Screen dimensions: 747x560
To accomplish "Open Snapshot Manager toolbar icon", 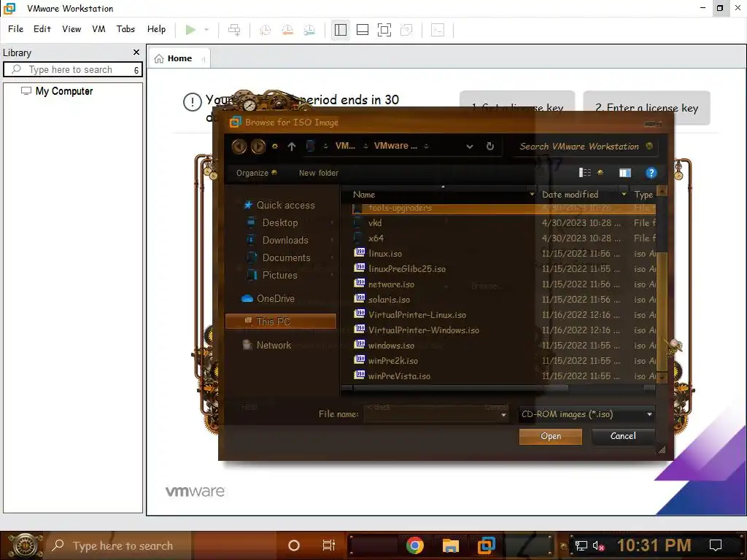I will click(309, 30).
